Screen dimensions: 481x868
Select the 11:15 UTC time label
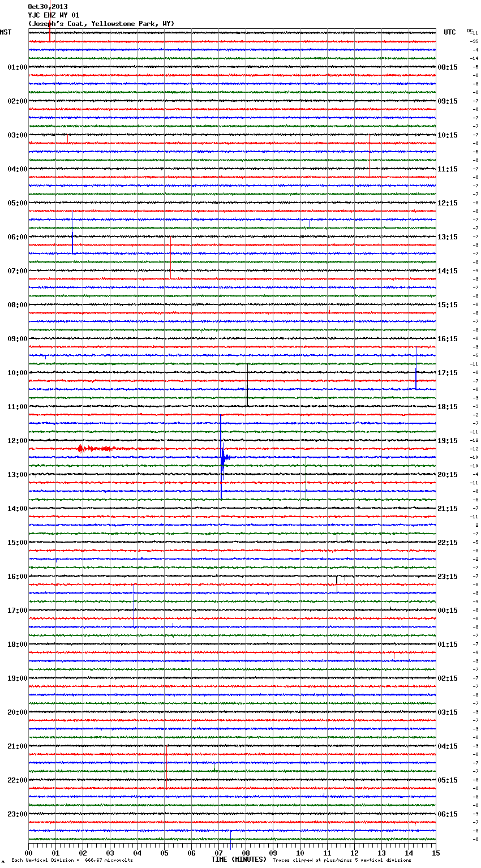tap(448, 169)
